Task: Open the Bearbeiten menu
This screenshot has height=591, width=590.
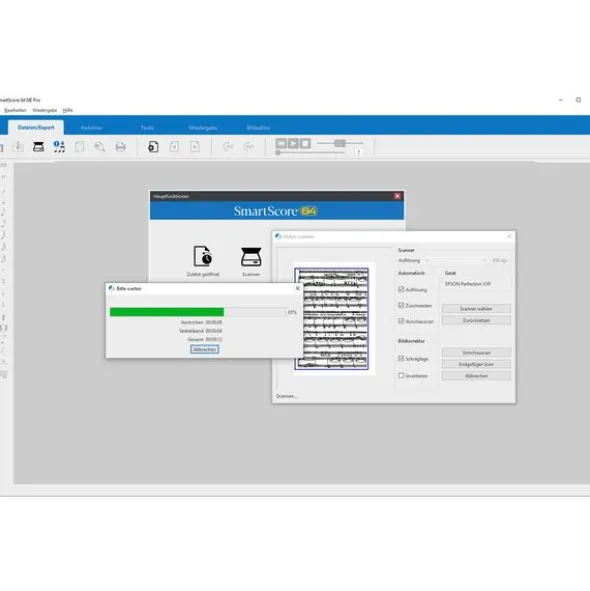Action: (x=15, y=110)
